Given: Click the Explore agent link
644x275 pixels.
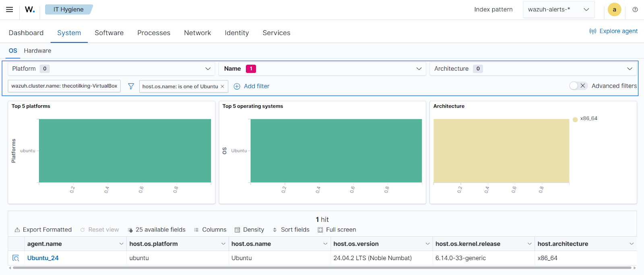Looking at the screenshot, I should [613, 31].
